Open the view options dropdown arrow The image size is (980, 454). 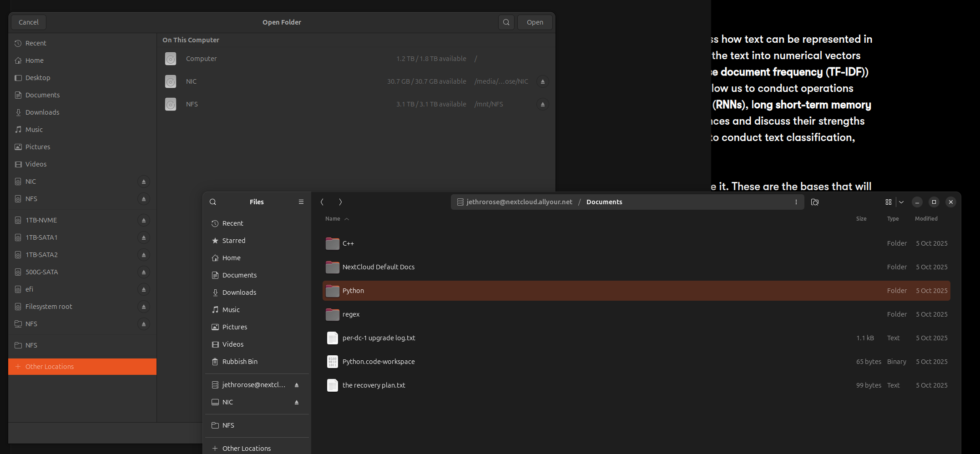[901, 202]
